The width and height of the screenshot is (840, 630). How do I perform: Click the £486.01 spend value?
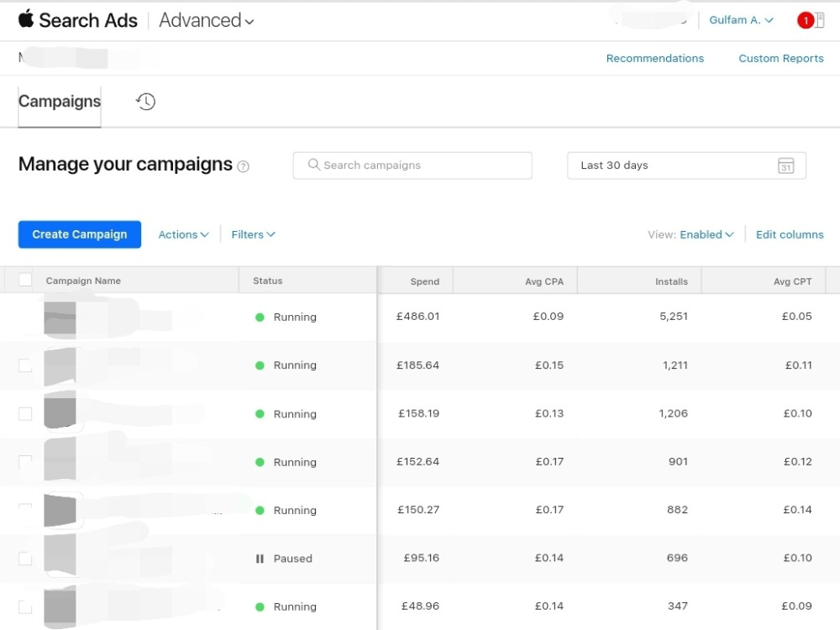[x=417, y=317]
